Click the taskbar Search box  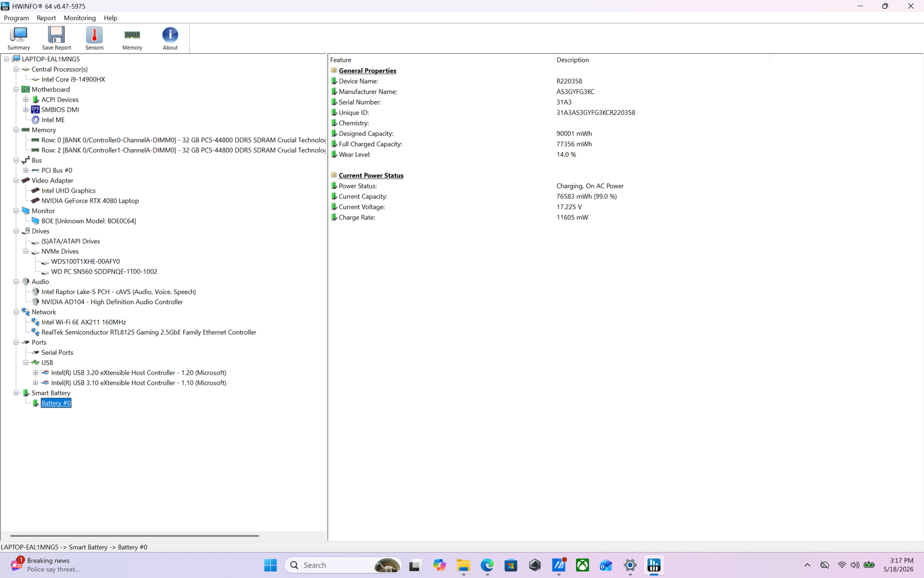[344, 565]
